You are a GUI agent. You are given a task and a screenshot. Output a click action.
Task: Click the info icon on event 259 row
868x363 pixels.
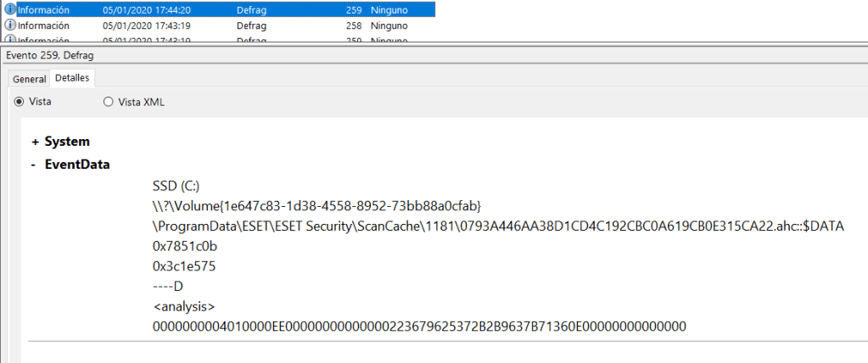(x=10, y=10)
